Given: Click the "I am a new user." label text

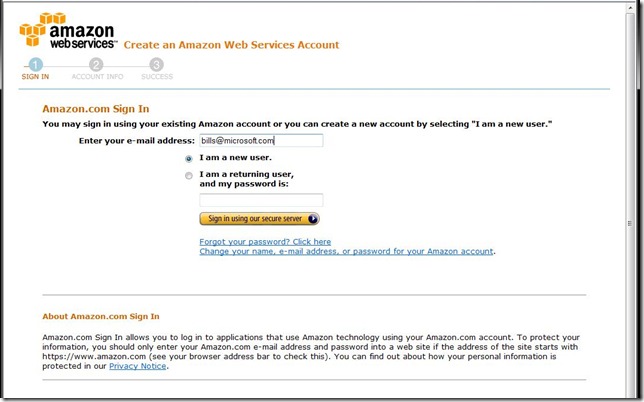Looking at the screenshot, I should pos(235,158).
